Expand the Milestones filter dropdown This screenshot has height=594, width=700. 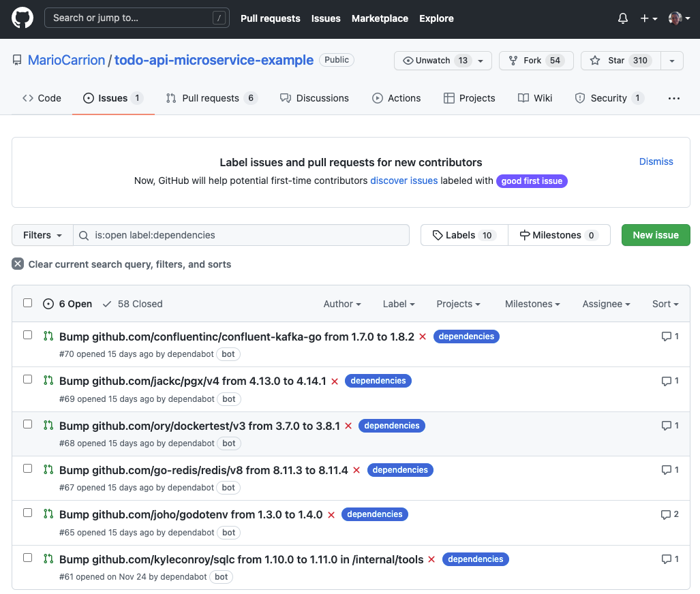coord(532,304)
